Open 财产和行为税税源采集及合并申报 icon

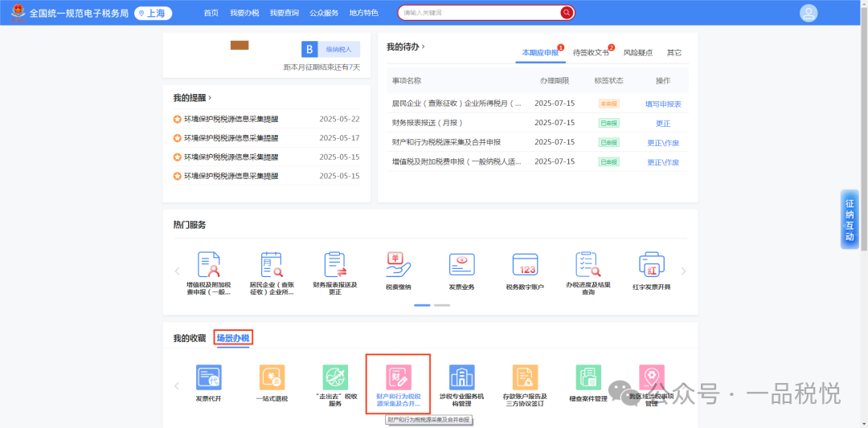(x=399, y=377)
